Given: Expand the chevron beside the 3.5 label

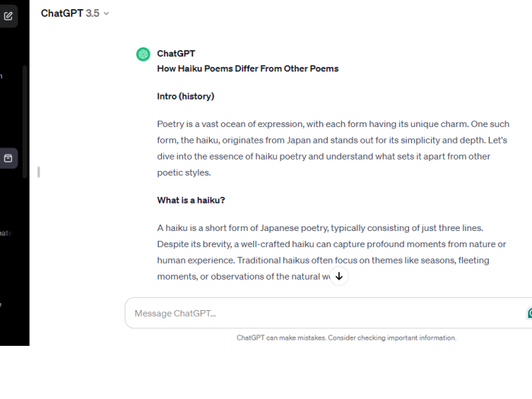Looking at the screenshot, I should pyautogui.click(x=106, y=14).
